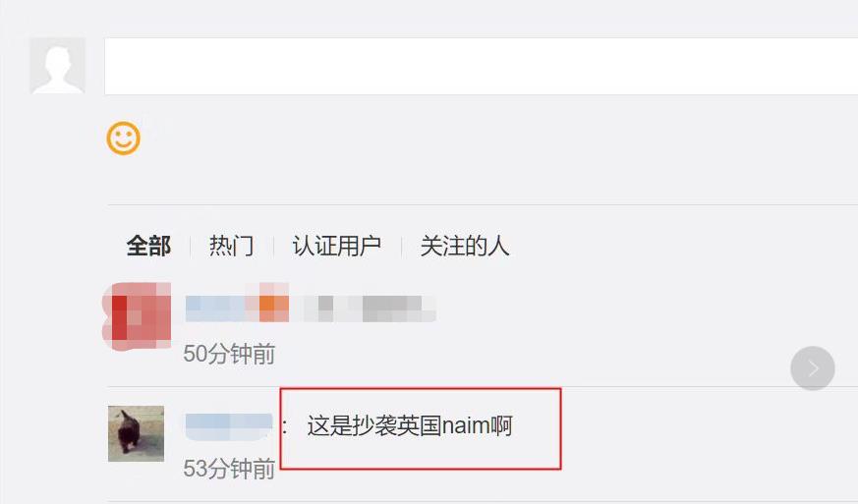
Task: Click the 50分钟前 timestamp
Action: pos(229,354)
